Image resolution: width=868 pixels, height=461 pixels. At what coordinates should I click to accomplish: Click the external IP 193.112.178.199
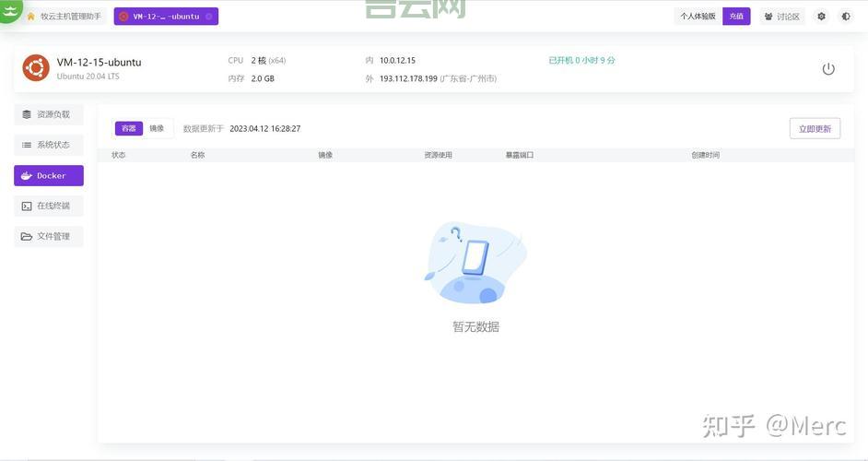coord(408,78)
